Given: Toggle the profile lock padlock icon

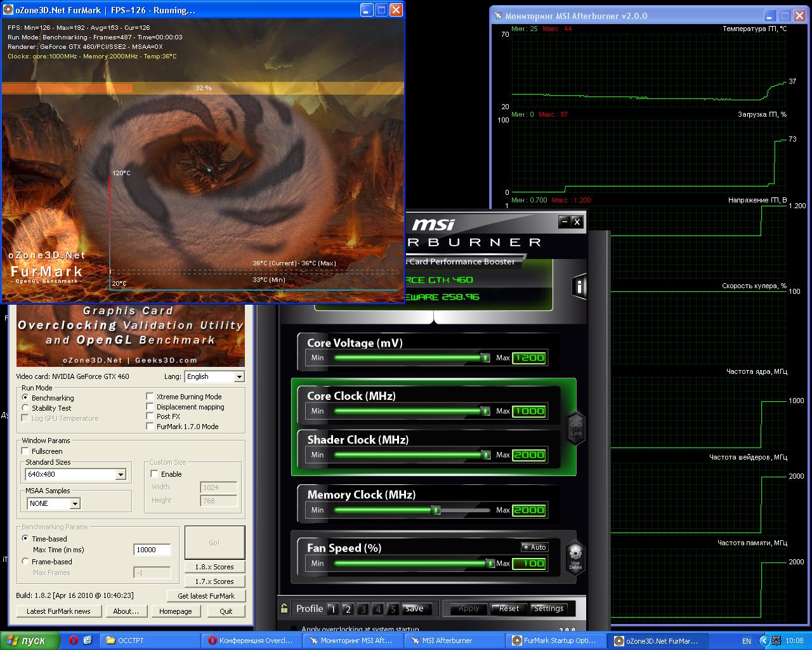Looking at the screenshot, I should click(x=284, y=608).
